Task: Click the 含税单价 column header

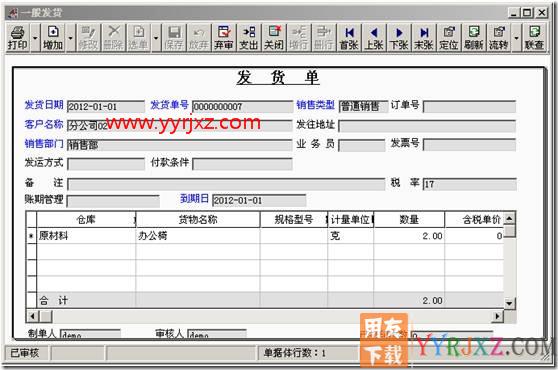Action: 474,220
